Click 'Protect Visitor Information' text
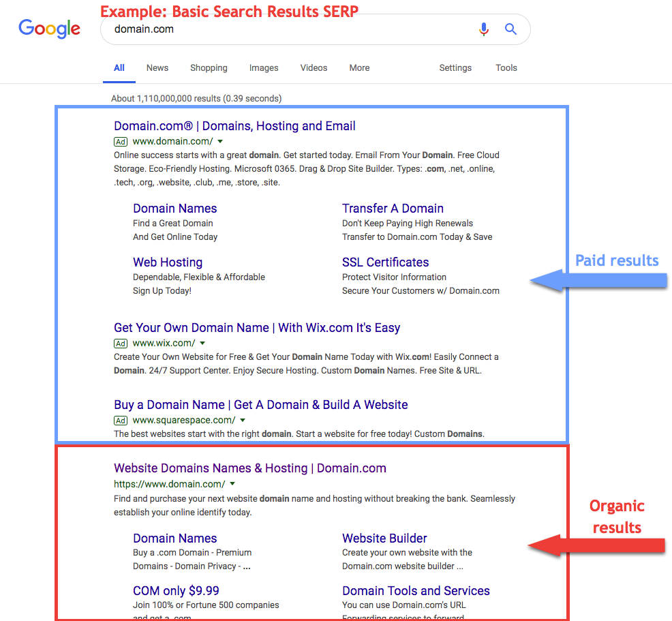 [395, 277]
